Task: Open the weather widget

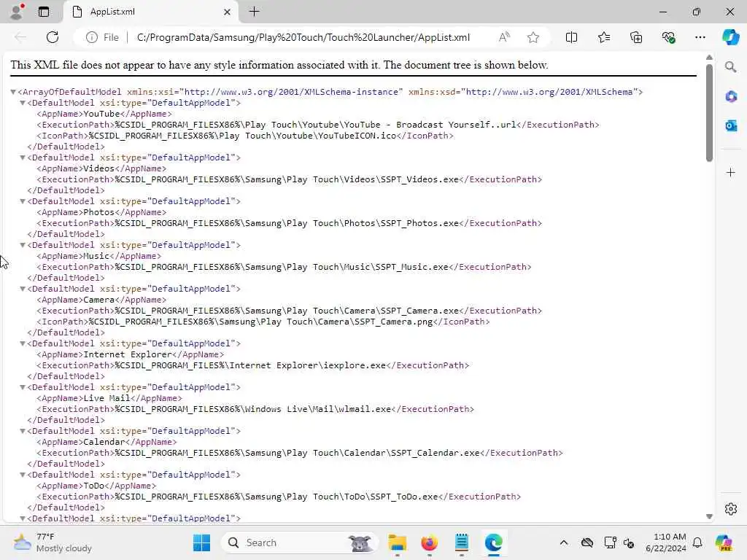Action: pos(53,542)
